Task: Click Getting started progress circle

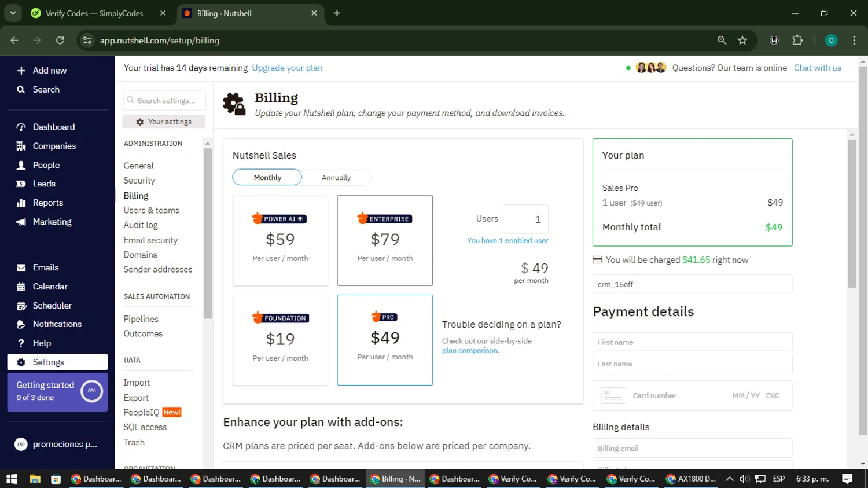Action: click(x=91, y=391)
